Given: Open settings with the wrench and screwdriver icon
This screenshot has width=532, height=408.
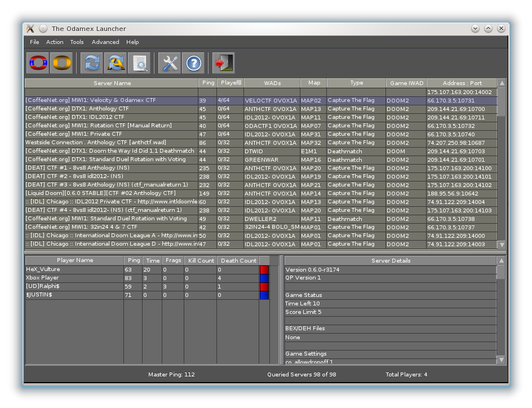Looking at the screenshot, I should point(169,63).
